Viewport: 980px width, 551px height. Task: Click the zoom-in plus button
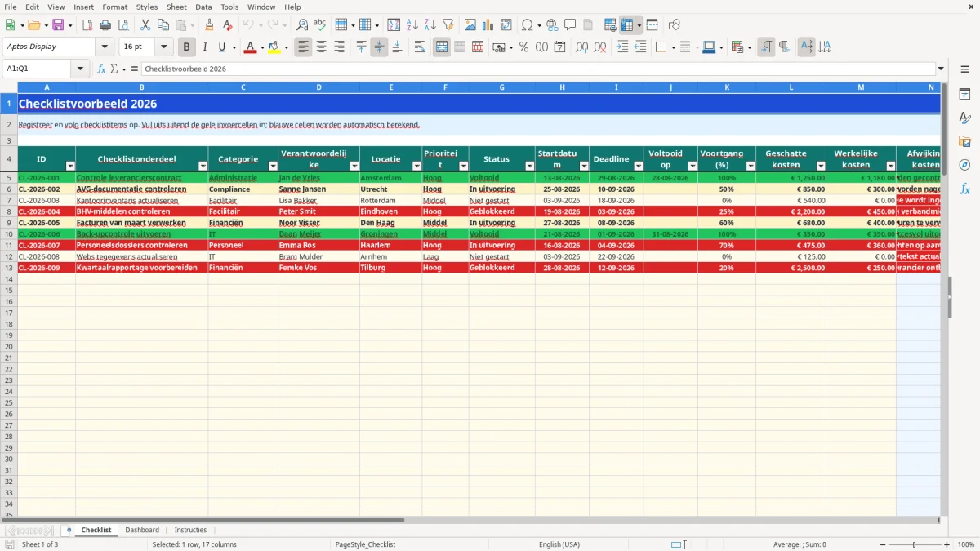[x=947, y=544]
